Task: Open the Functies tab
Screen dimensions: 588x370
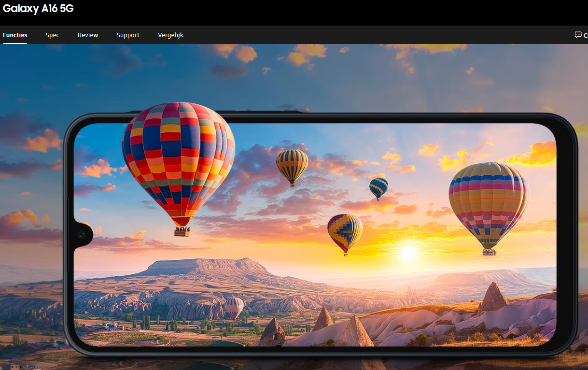Action: pos(15,35)
